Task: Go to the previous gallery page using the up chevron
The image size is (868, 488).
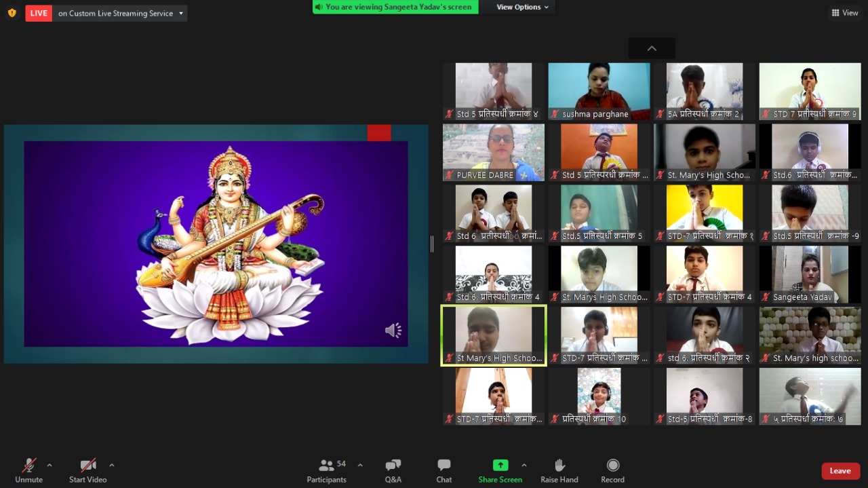Action: [x=652, y=48]
